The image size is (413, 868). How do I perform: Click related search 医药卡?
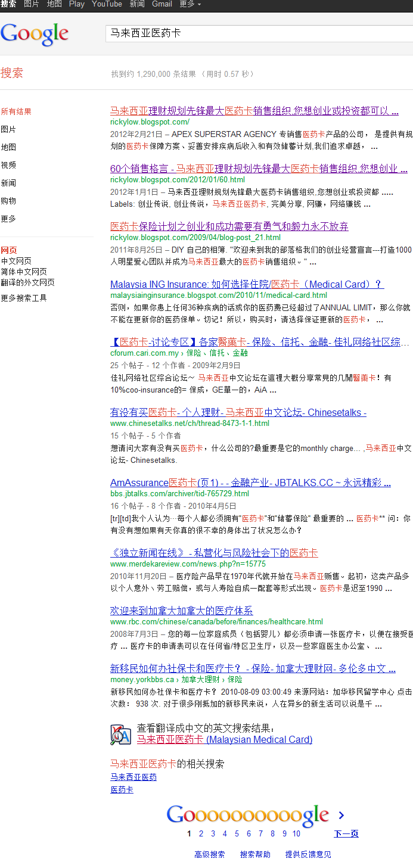point(122,790)
